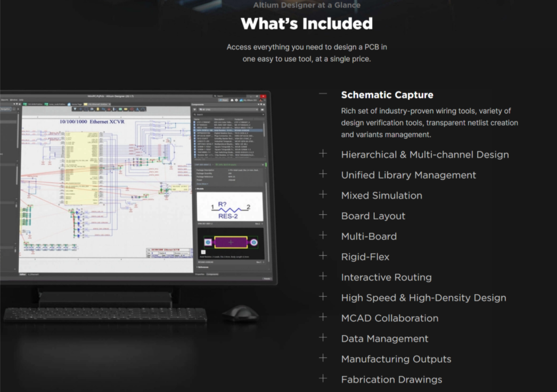Click the Multi-Board label
This screenshot has width=557, height=392.
(368, 236)
